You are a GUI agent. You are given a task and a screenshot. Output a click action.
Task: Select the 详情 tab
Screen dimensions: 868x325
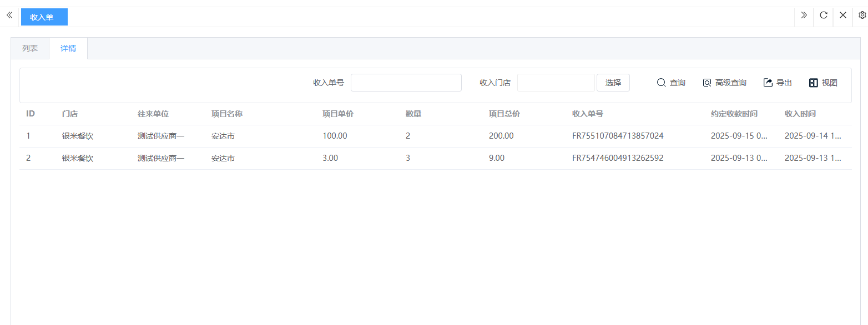(x=68, y=48)
